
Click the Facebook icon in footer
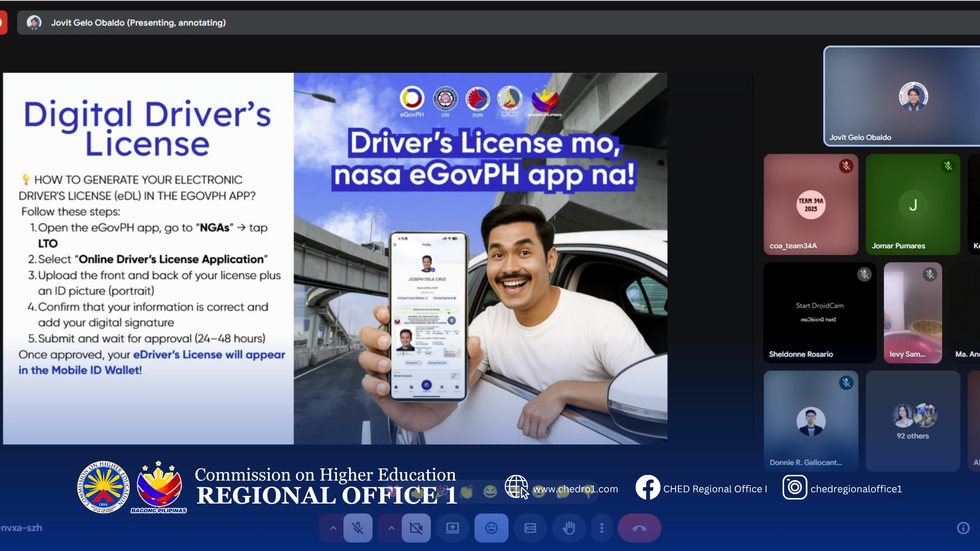point(647,488)
